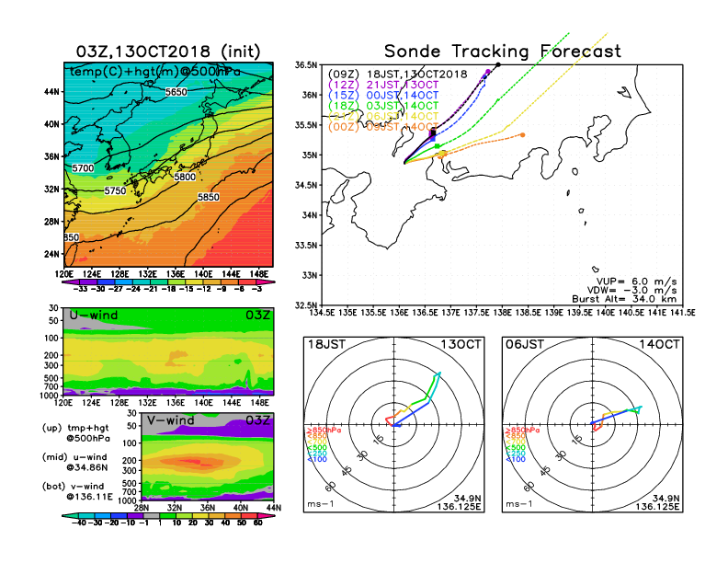Click the purple swatch between -33 and -30 in temperature colorbar
Screen dimensions: 728x563
tap(89, 282)
